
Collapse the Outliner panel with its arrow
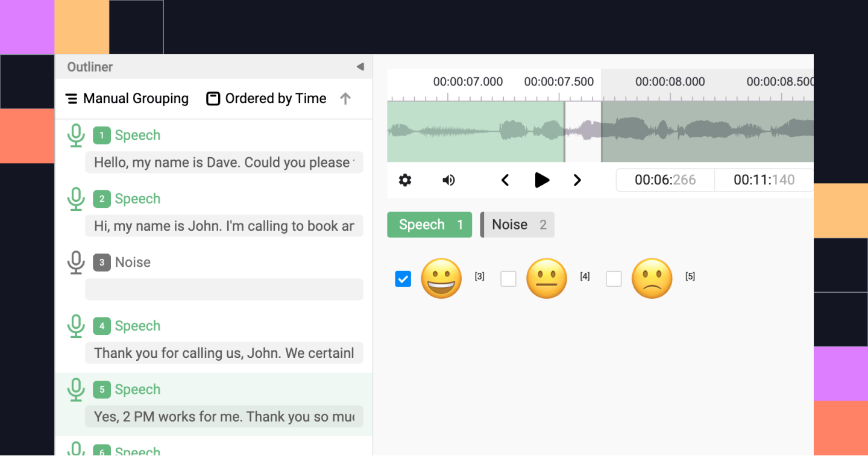point(360,67)
